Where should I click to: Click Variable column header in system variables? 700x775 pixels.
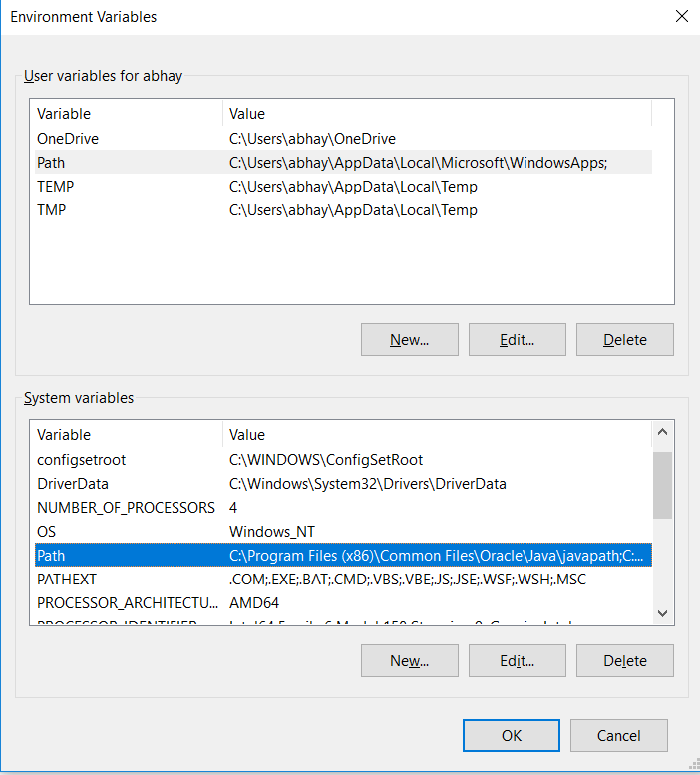tap(127, 435)
